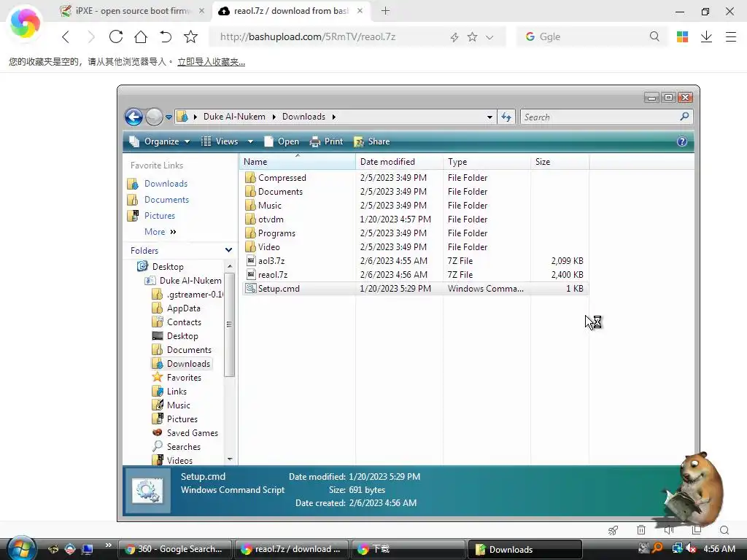
Task: Click the Google search input field
Action: coord(591,36)
